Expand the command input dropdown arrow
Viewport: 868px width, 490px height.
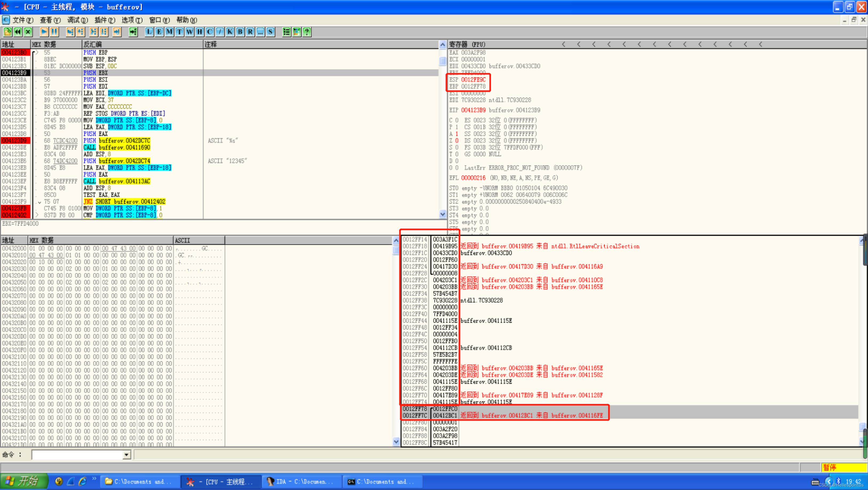(x=126, y=455)
